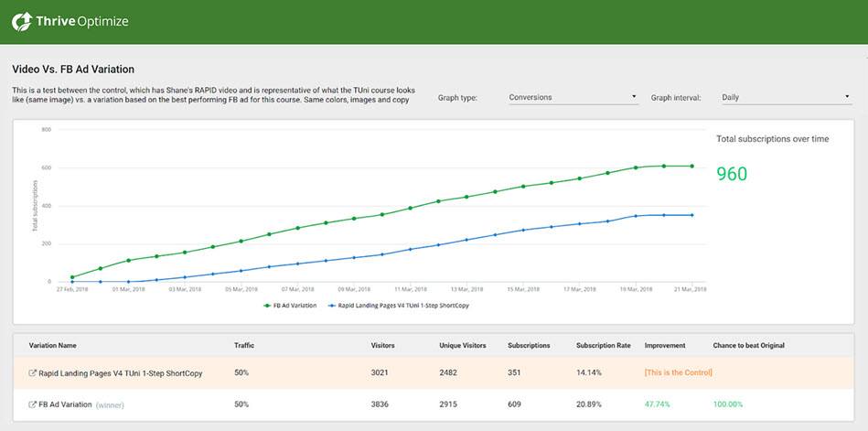Select the Improvement column header
The width and height of the screenshot is (868, 431).
(665, 346)
